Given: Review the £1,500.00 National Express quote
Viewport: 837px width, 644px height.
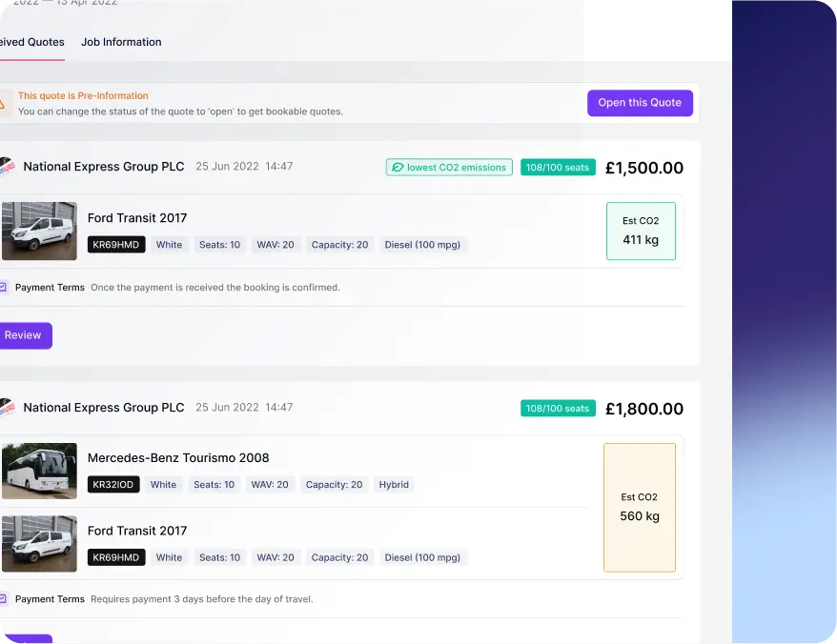Looking at the screenshot, I should click(24, 335).
